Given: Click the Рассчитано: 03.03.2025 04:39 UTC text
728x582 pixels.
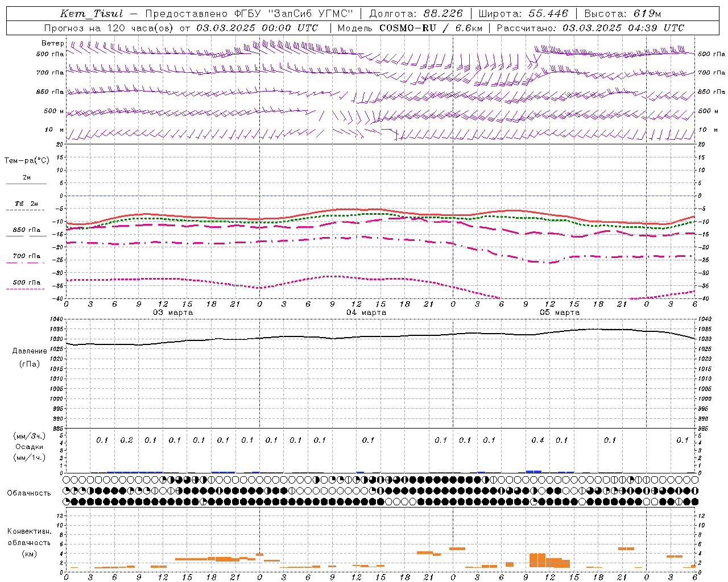Looking at the screenshot, I should coord(590,28).
